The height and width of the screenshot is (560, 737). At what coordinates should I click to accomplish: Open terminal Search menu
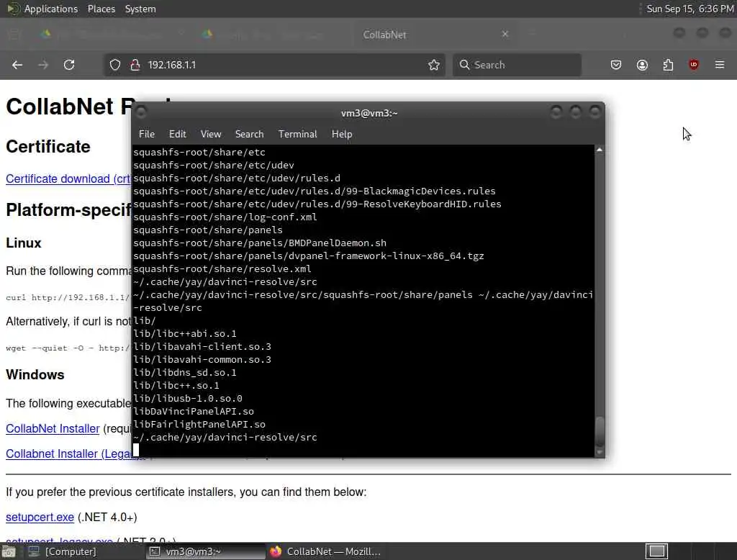(x=249, y=135)
